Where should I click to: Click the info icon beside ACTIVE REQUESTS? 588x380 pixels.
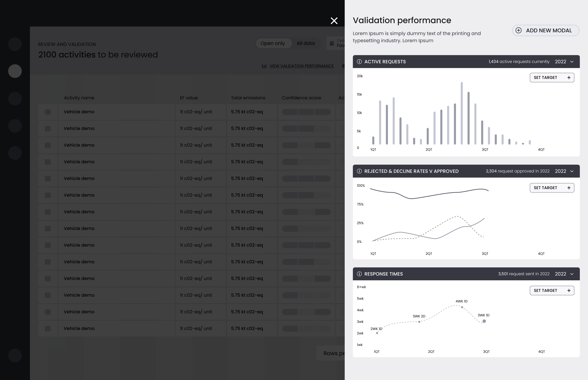point(359,62)
